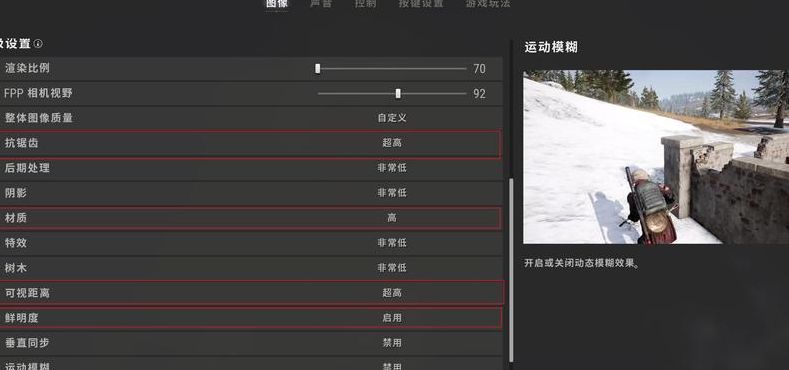
Task: Open the 材质 quality option 高
Action: pyautogui.click(x=391, y=218)
